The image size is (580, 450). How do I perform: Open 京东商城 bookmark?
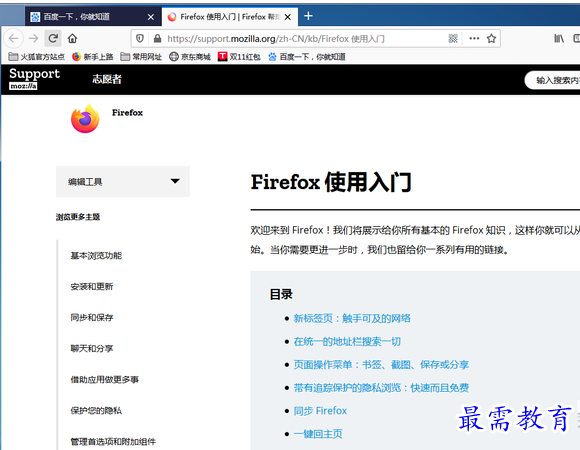point(190,57)
